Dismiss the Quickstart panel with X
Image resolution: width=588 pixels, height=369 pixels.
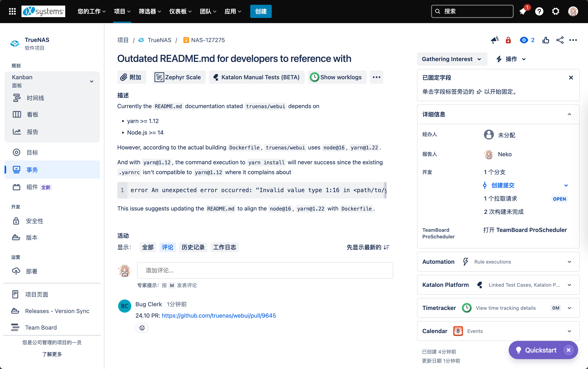[x=568, y=350]
